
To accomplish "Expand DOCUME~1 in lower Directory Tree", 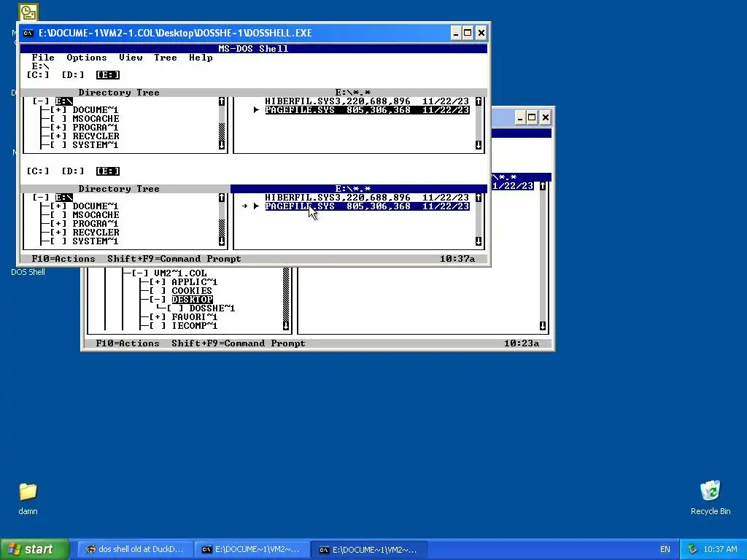I will pyautogui.click(x=58, y=206).
